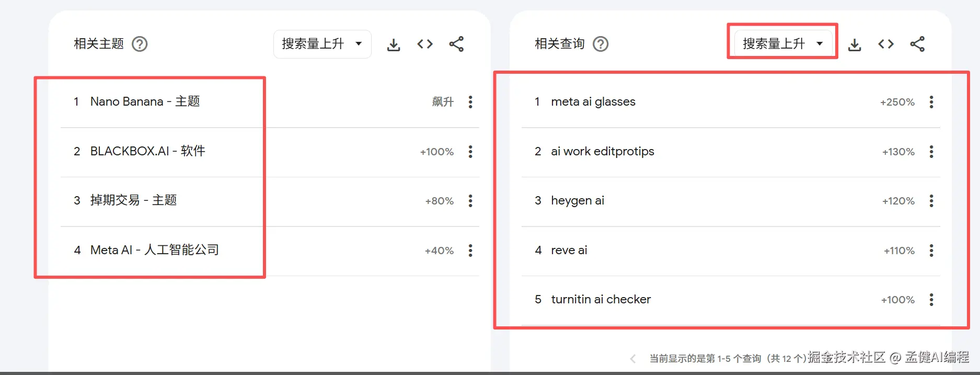Expand 搜索量上升 dropdown in related queries

pos(783,44)
